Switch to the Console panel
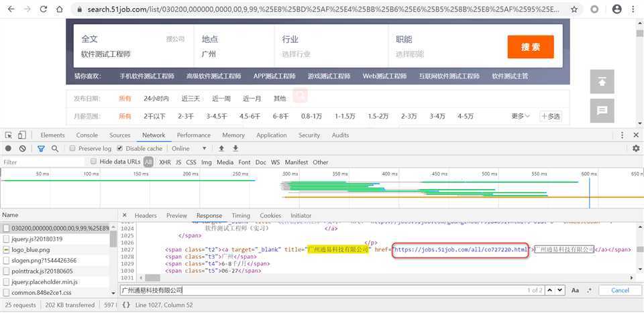The width and height of the screenshot is (644, 313). coord(87,135)
